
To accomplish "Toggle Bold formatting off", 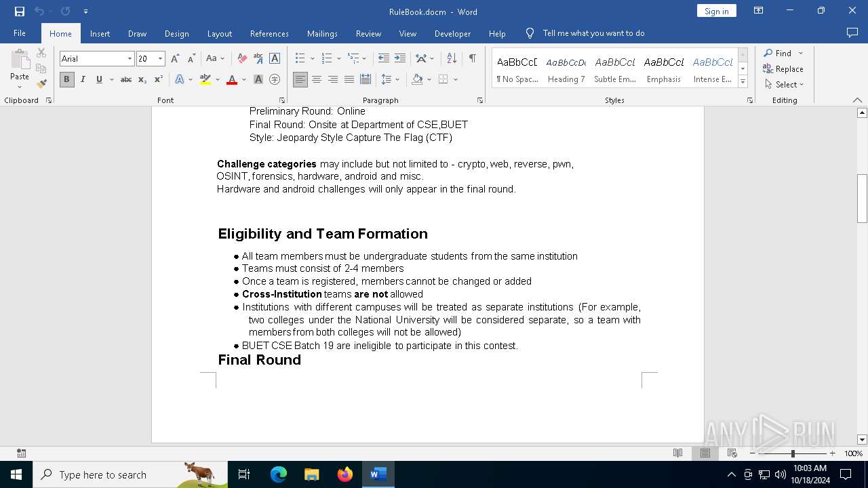I will click(66, 79).
